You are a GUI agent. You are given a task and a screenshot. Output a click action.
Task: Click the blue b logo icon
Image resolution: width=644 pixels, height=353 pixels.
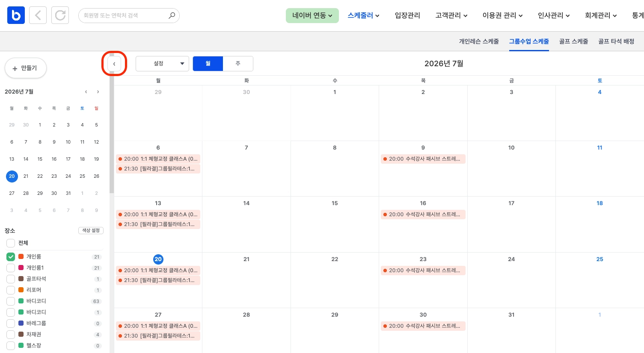[16, 15]
